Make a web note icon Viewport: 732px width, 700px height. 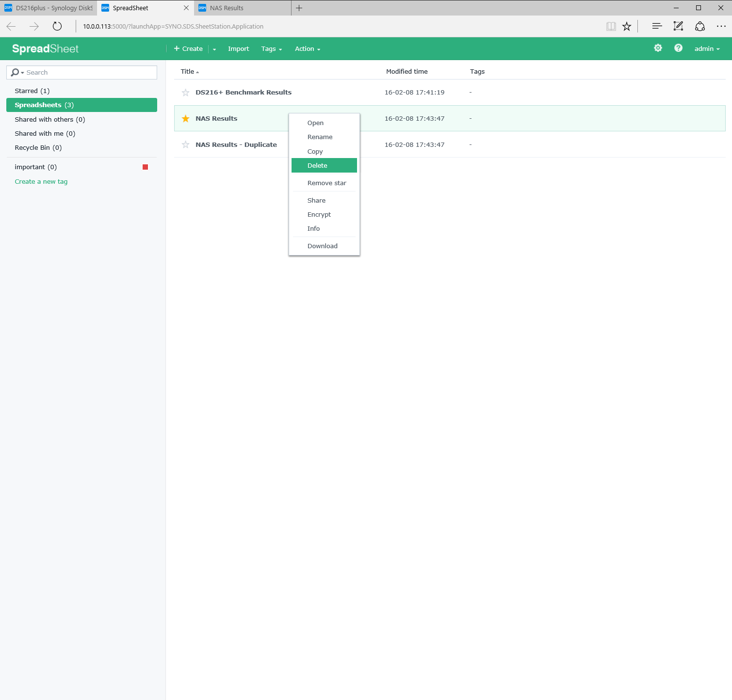(678, 27)
